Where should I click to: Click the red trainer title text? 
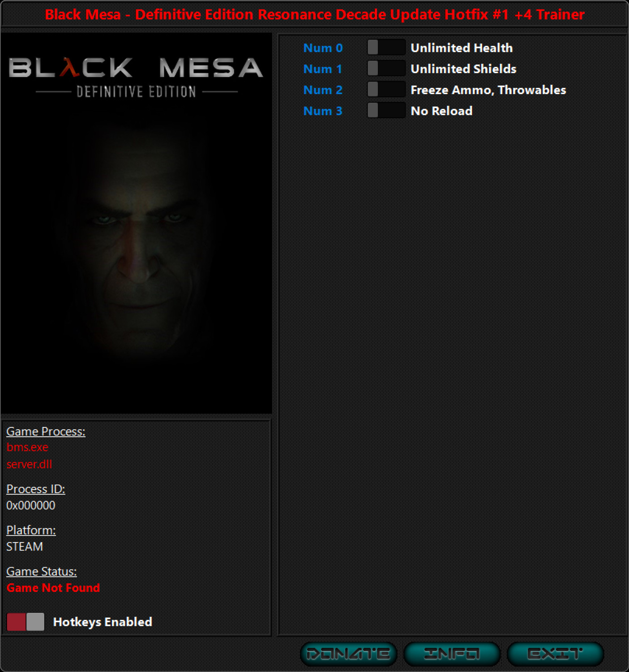tap(315, 14)
